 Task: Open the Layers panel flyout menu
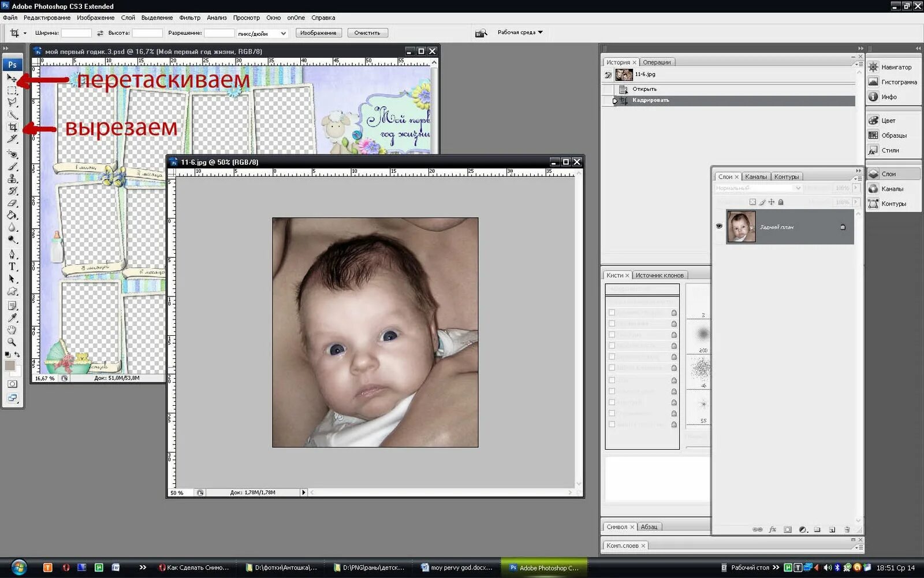[x=858, y=178]
